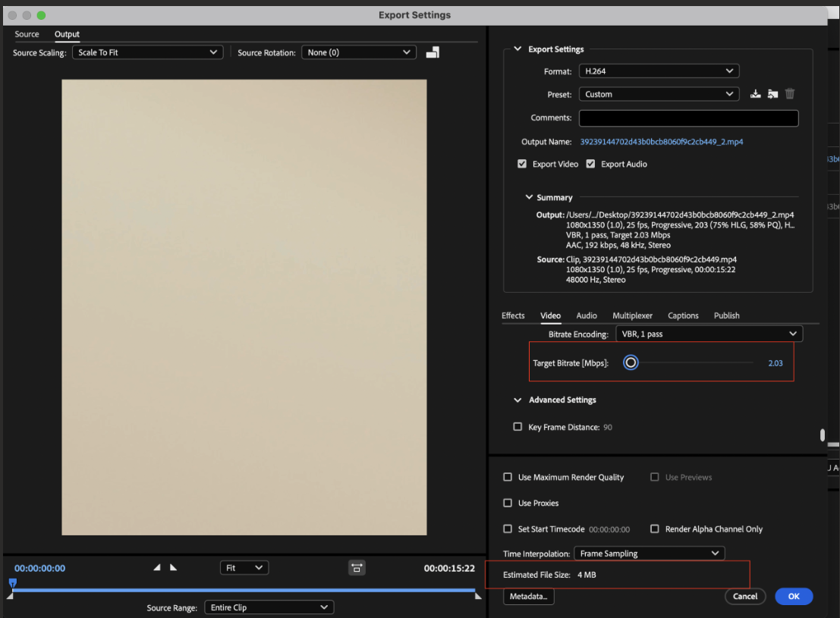Open the Publish tab

point(726,315)
